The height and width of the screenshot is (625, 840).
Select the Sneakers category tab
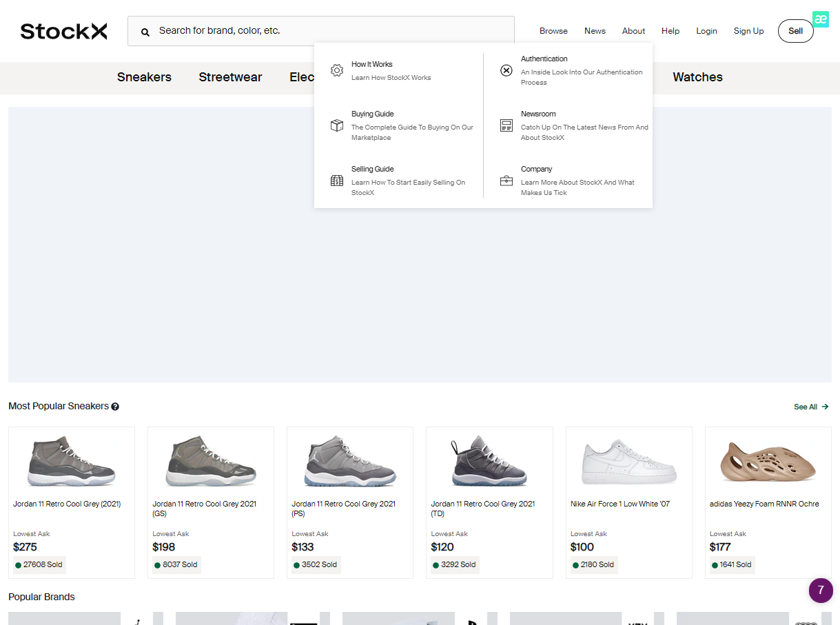tap(144, 77)
